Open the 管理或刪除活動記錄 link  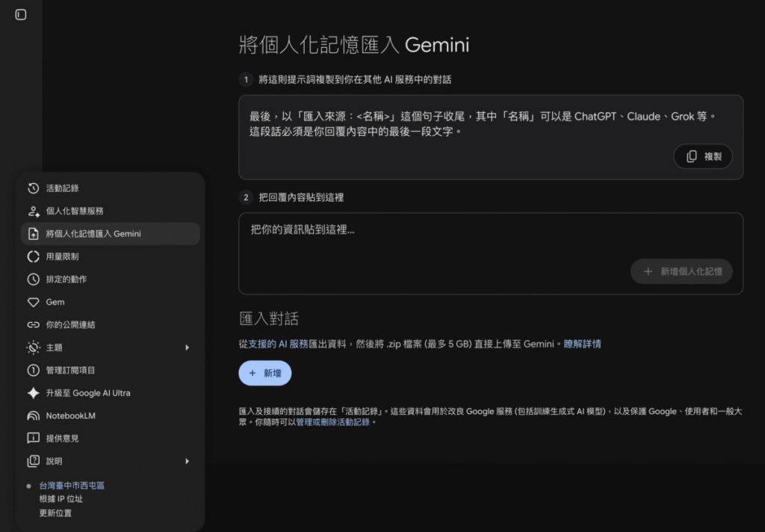coord(332,422)
